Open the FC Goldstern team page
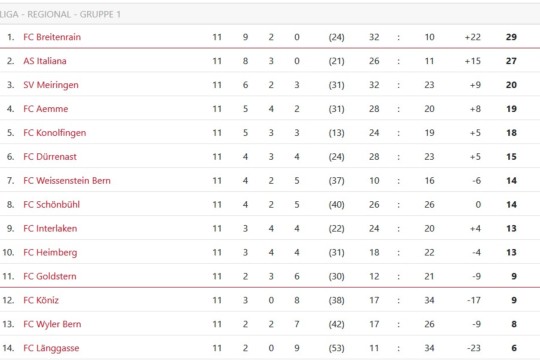The height and width of the screenshot is (360, 540). pos(50,276)
